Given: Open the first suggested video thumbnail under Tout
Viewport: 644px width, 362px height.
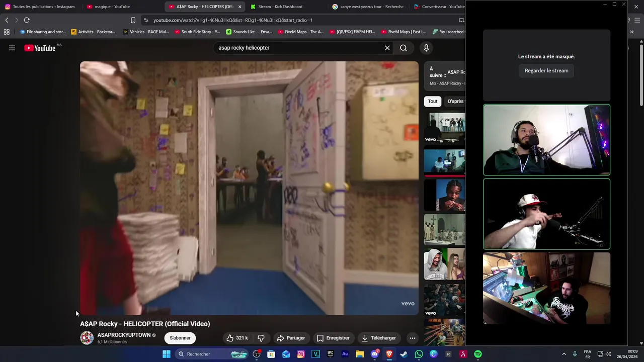Looking at the screenshot, I should point(445,127).
